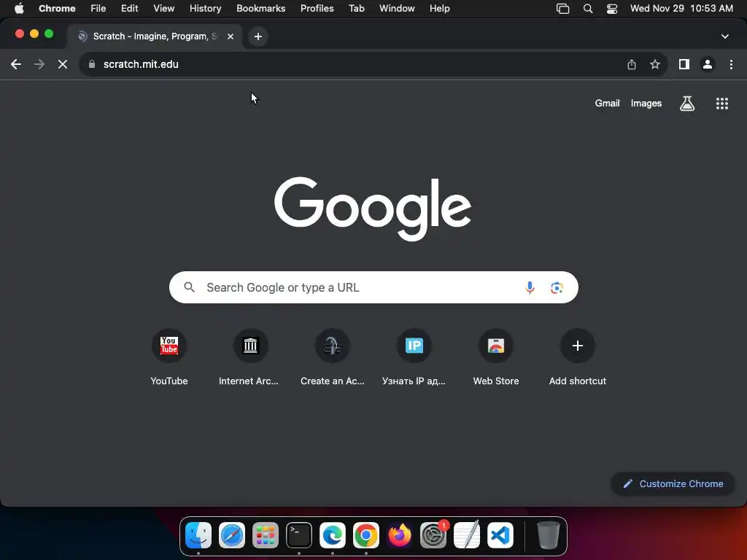The width and height of the screenshot is (747, 560).
Task: Open a new tab
Action: click(x=258, y=36)
